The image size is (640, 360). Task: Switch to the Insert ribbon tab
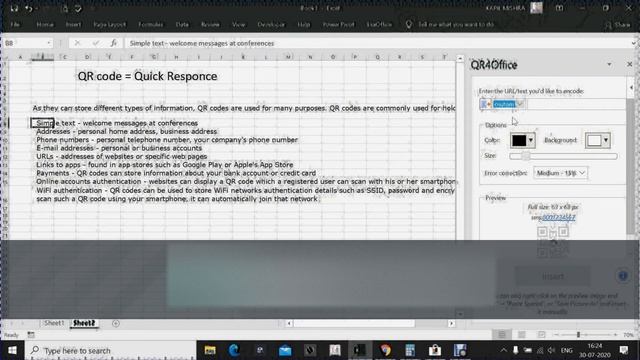pos(73,24)
